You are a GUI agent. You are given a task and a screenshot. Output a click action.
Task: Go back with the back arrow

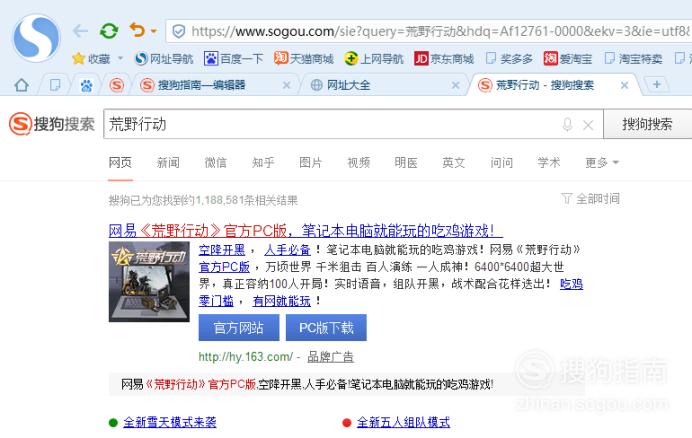click(80, 31)
